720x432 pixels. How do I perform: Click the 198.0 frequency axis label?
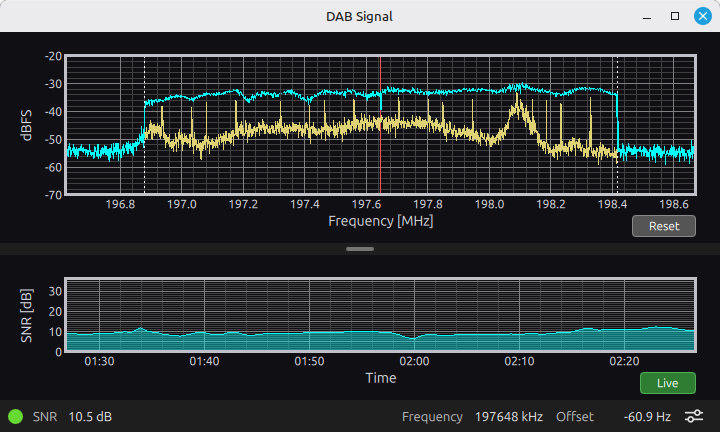[x=489, y=204]
